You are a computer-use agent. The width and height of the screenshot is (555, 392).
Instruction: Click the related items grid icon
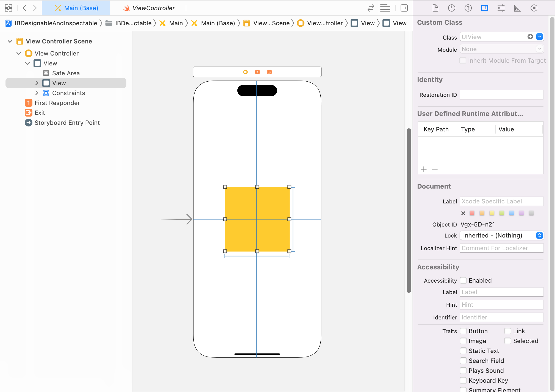click(9, 8)
